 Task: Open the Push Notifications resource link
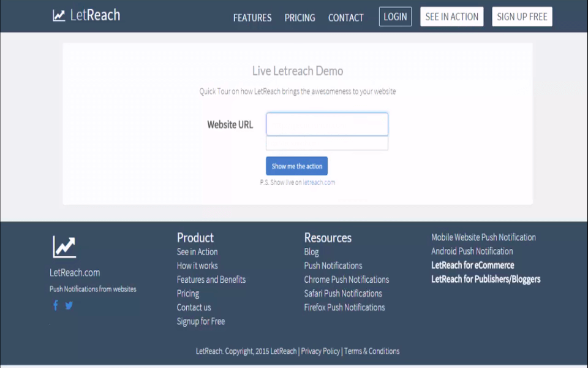point(333,266)
